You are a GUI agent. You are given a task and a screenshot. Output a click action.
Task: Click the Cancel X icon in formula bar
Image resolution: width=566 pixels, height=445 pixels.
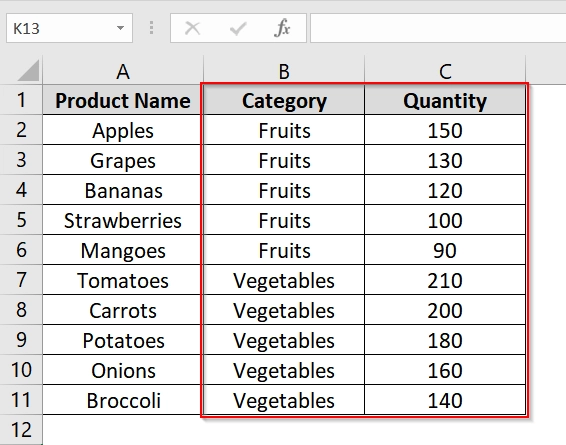192,28
